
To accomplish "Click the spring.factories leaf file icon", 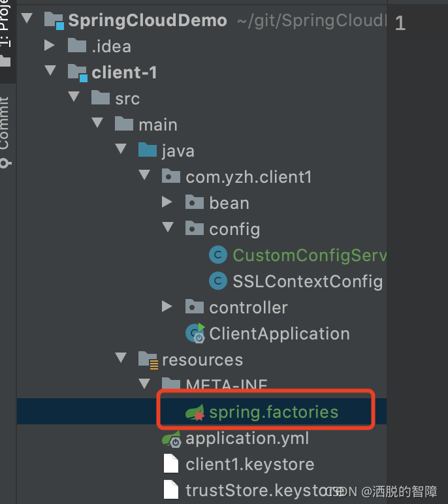I will [195, 412].
